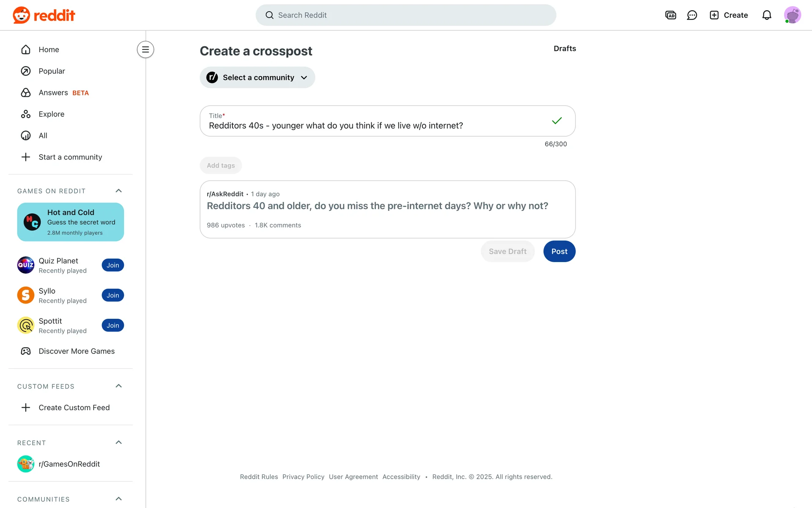Open the Hot and Cold game
The width and height of the screenshot is (812, 508).
coord(71,222)
